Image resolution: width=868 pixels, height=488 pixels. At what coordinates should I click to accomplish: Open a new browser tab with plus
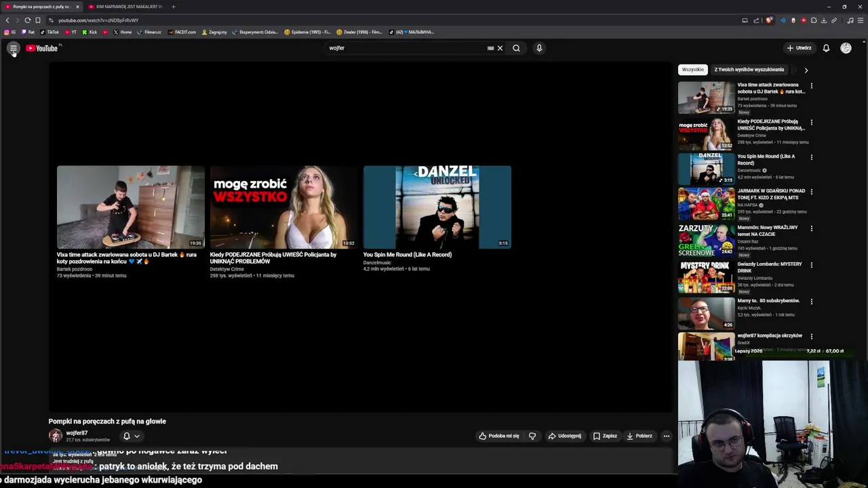click(x=173, y=7)
